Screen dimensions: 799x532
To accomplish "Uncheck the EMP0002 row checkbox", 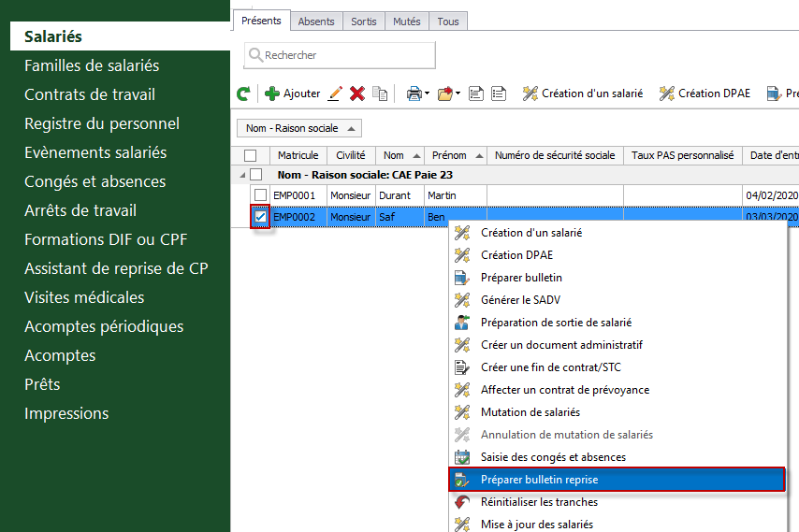I will pos(260,217).
